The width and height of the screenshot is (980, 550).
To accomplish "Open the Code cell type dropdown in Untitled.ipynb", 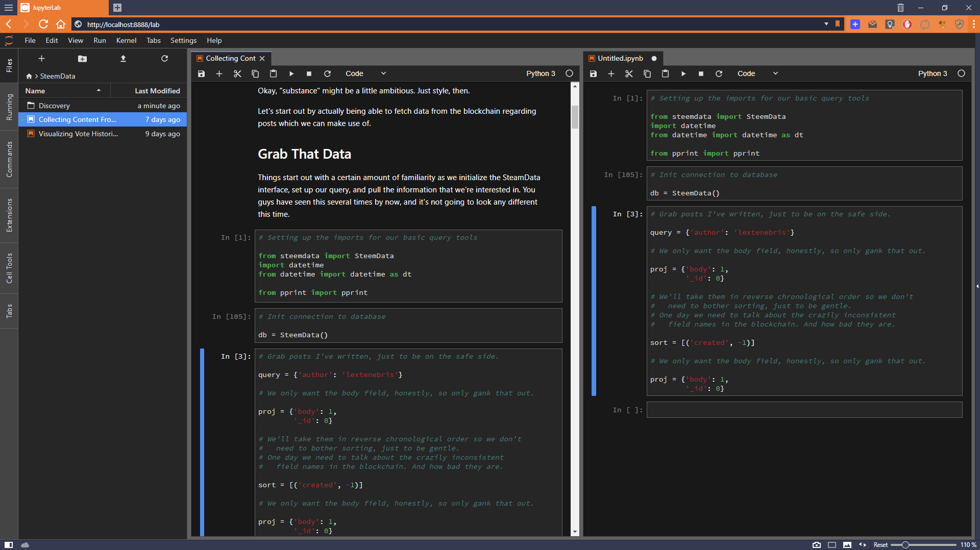I will pos(758,73).
